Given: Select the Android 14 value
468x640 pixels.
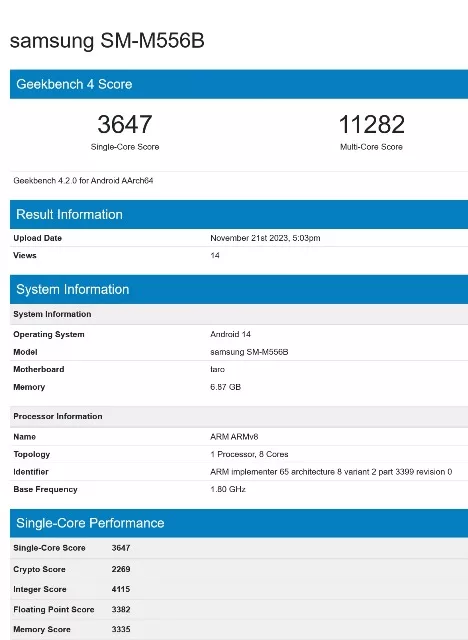Looking at the screenshot, I should pos(231,334).
